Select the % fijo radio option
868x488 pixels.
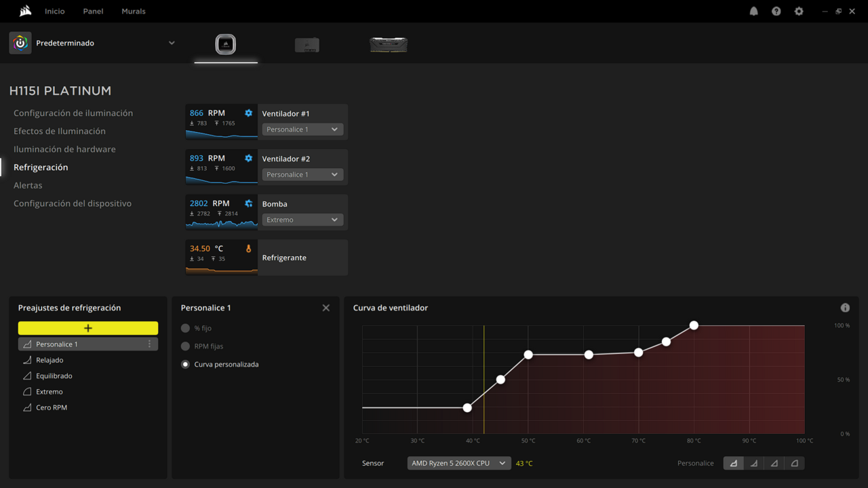[x=185, y=328]
